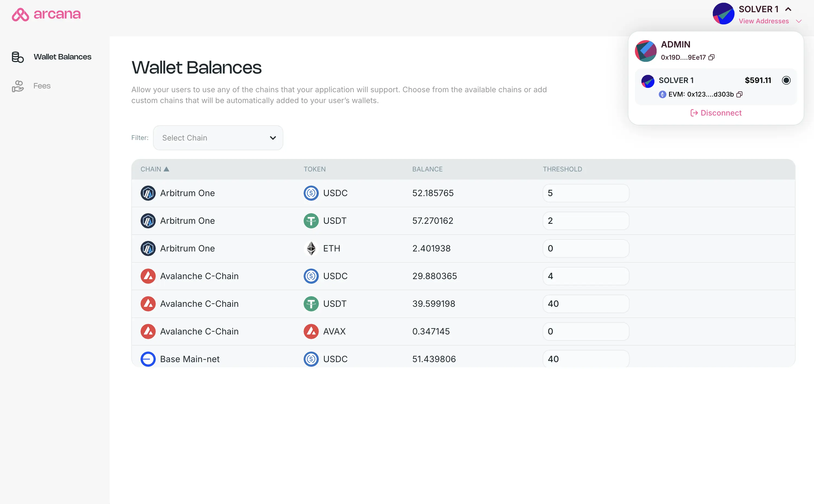Open the Wallet Balances menu item
Viewport: 814px width, 504px height.
coord(62,57)
